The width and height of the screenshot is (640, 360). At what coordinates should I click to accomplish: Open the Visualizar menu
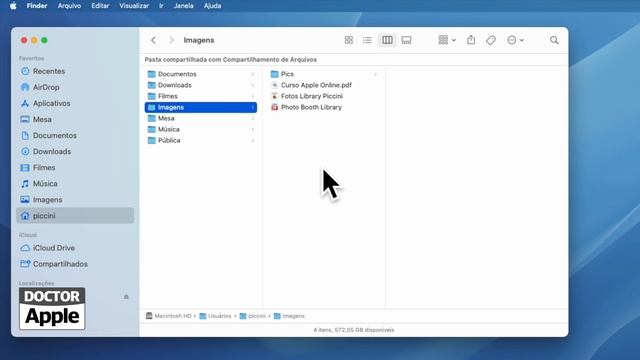pos(134,6)
